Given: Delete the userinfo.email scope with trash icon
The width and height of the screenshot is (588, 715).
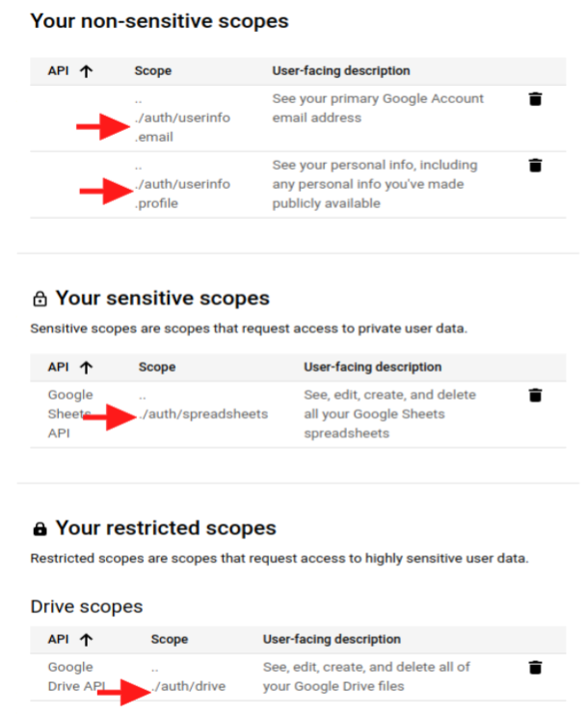Looking at the screenshot, I should 536,99.
